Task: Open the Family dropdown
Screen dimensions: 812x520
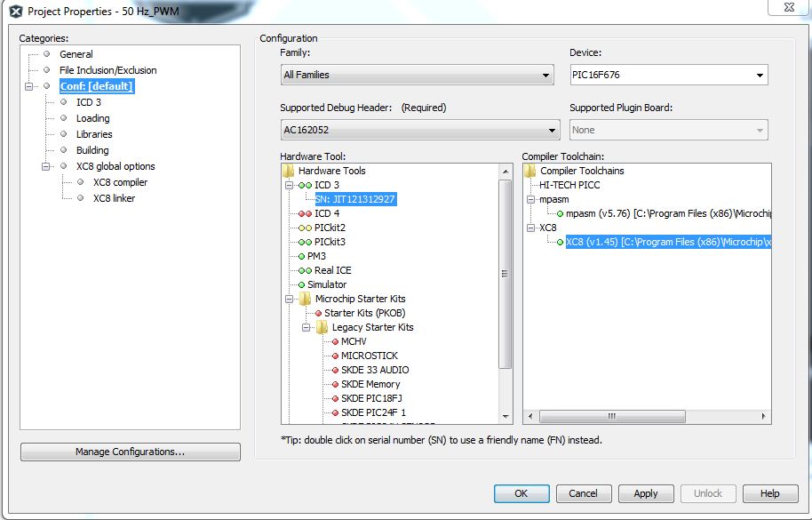Action: pos(418,76)
